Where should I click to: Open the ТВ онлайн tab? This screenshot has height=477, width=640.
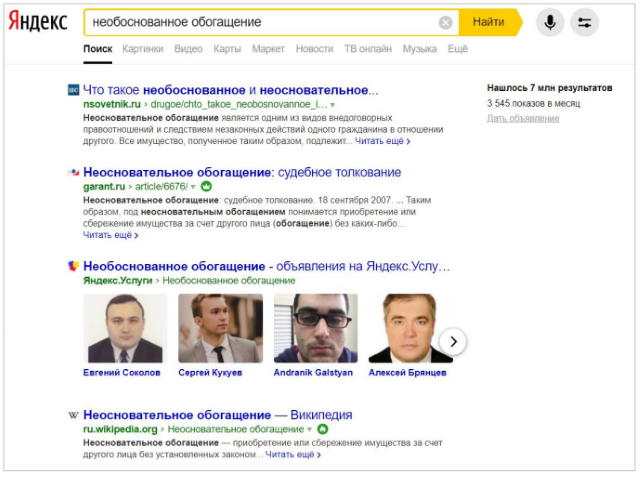tap(368, 49)
